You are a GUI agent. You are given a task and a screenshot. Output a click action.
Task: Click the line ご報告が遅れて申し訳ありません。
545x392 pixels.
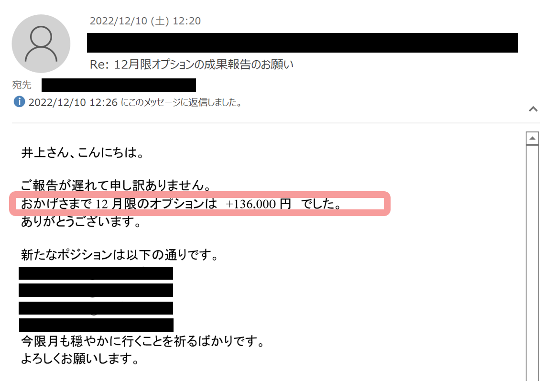tap(116, 185)
